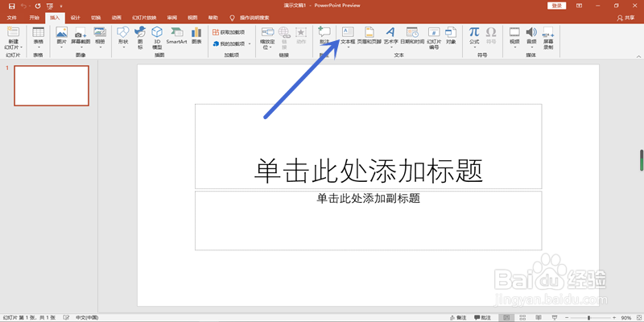Switch to the 开始 (Home) ribbon tab
644x322 pixels.
[34, 18]
